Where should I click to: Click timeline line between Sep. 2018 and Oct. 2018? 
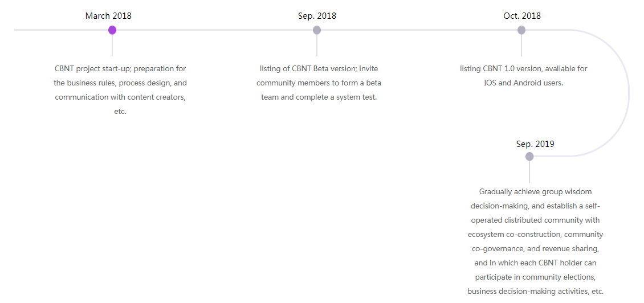tap(419, 30)
